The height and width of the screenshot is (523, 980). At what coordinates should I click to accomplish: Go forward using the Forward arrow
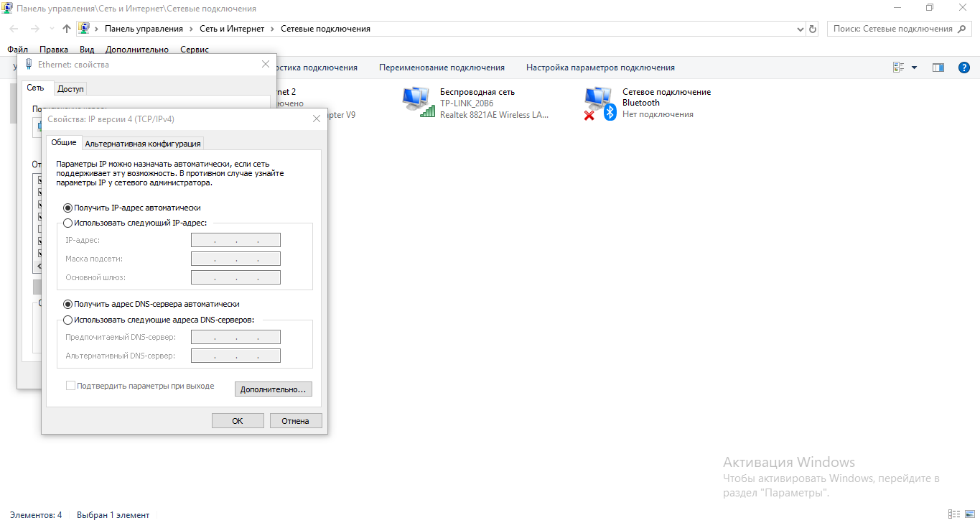[34, 29]
